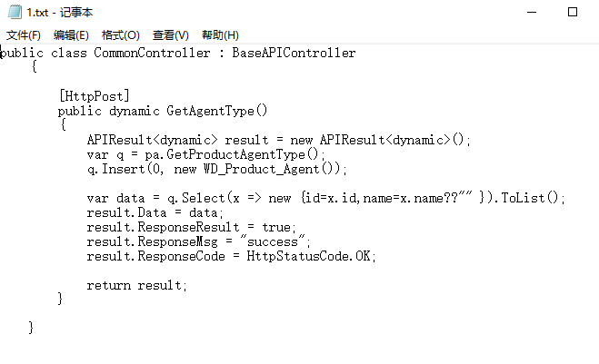Open the 编辑(E) menu
The width and height of the screenshot is (599, 364).
point(71,35)
